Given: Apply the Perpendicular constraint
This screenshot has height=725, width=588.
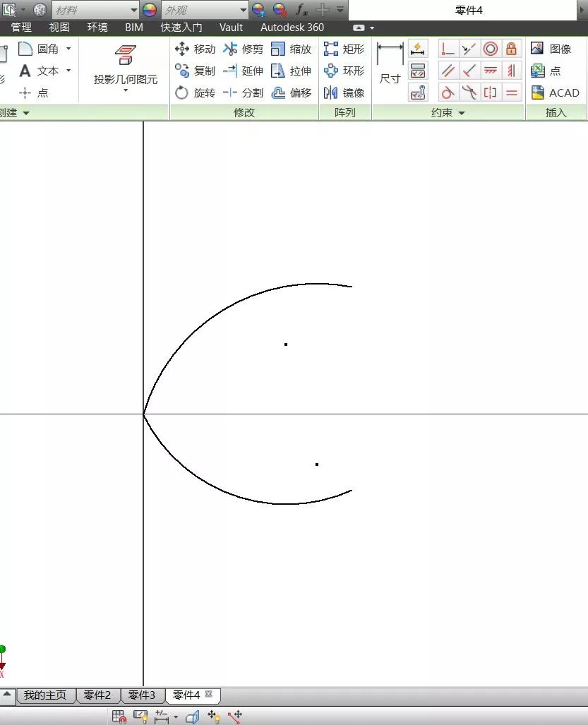Looking at the screenshot, I should (469, 71).
